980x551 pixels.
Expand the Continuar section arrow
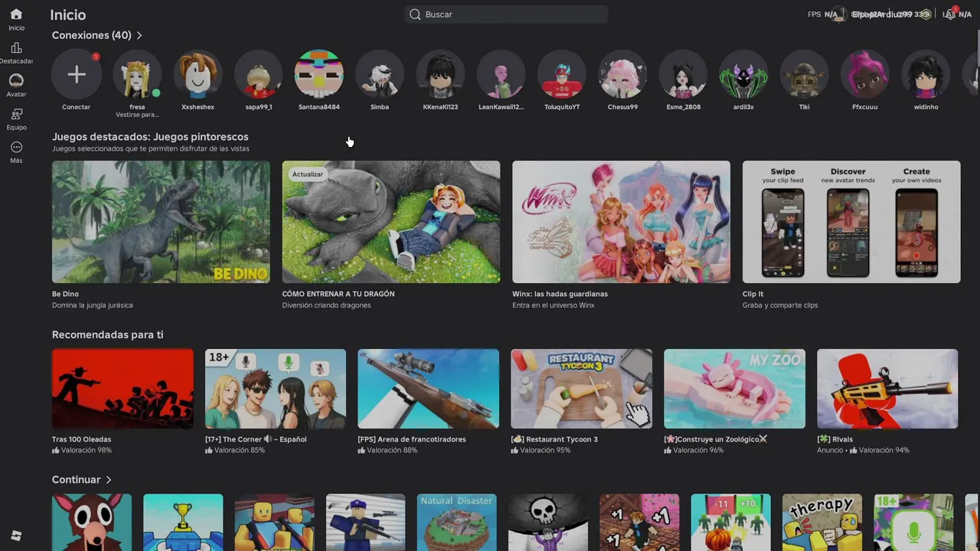coord(109,480)
